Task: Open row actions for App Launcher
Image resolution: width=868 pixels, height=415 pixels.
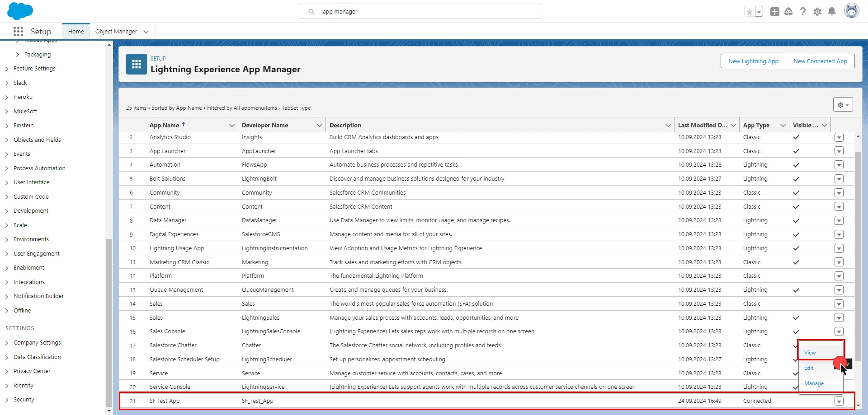Action: coord(839,151)
